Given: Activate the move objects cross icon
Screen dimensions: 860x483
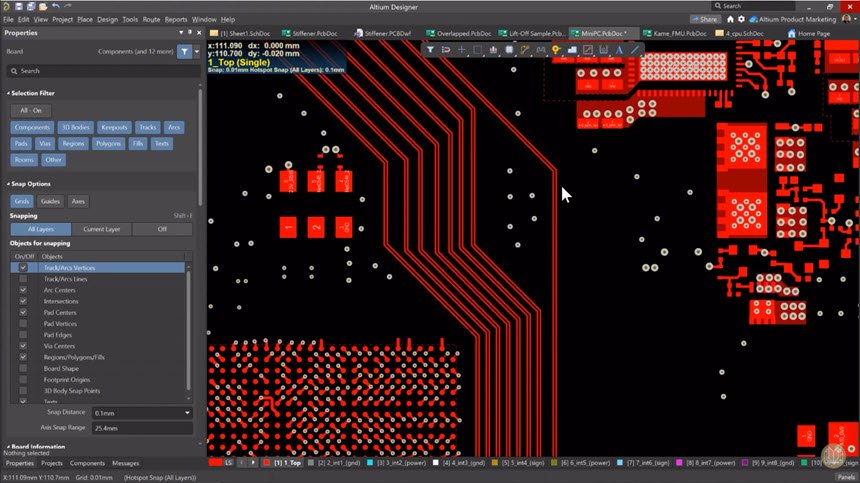Looking at the screenshot, I should click(x=461, y=50).
